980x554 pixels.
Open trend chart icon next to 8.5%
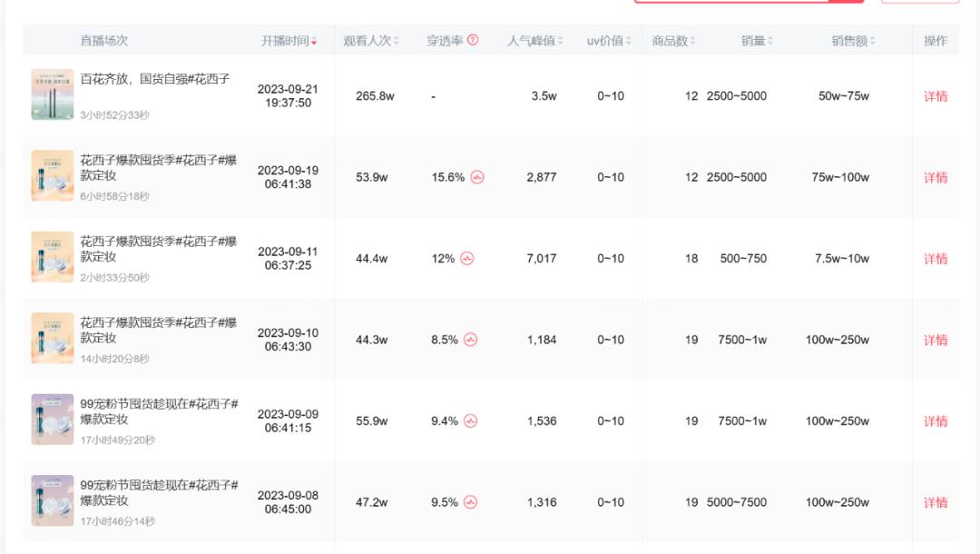(470, 340)
